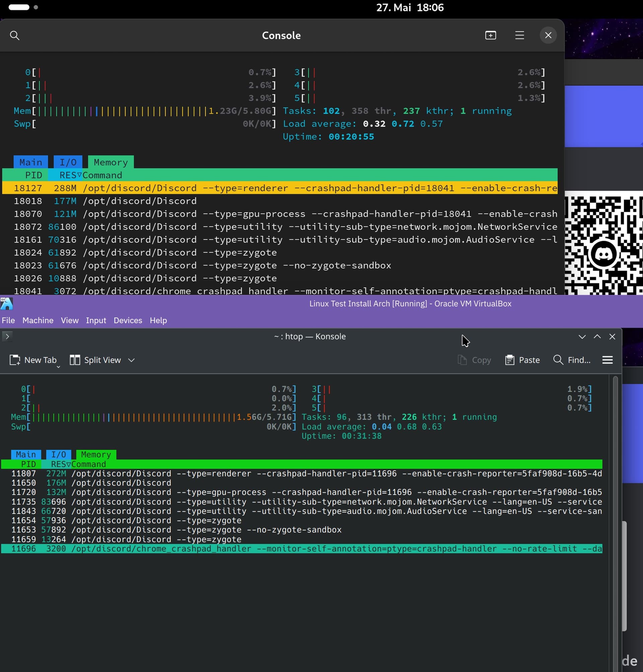
Task: Select process 11696 chrome_crashpad_handler row
Action: click(302, 549)
